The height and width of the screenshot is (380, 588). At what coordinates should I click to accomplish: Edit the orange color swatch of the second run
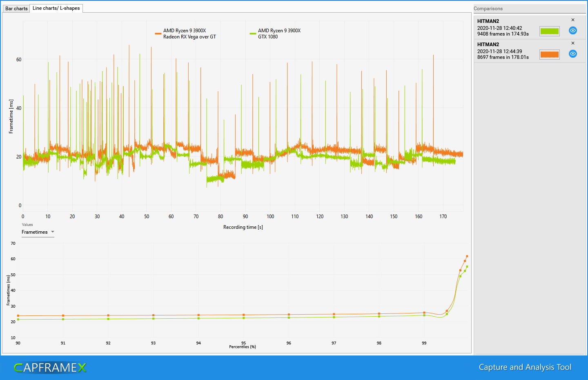549,54
